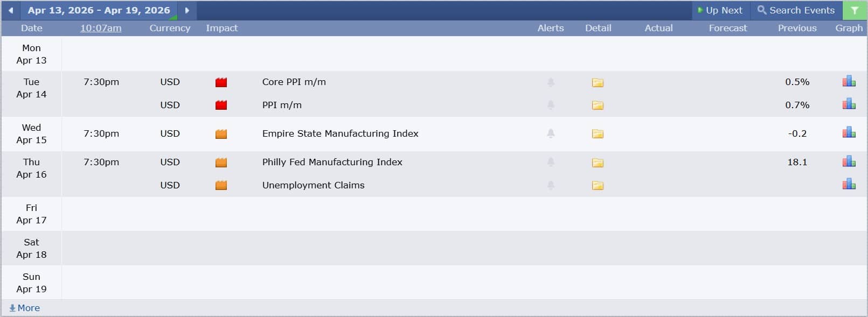Viewport: 868px width, 317px height.
Task: Click the Date column header
Action: coord(31,28)
